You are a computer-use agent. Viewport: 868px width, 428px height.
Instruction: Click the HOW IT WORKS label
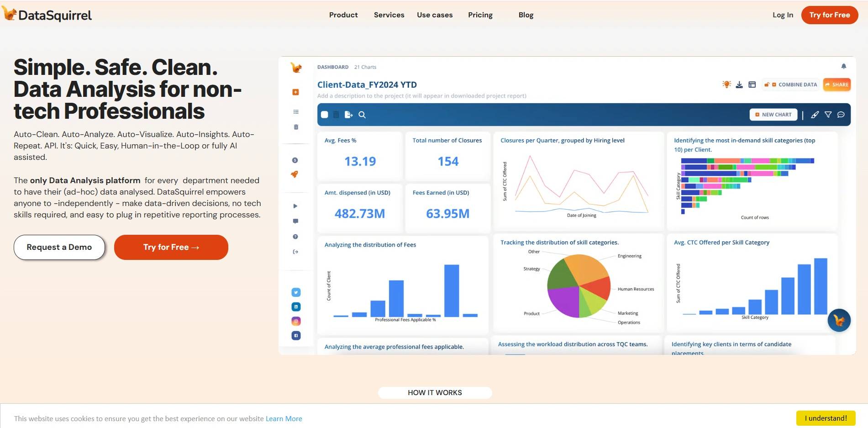tap(435, 393)
